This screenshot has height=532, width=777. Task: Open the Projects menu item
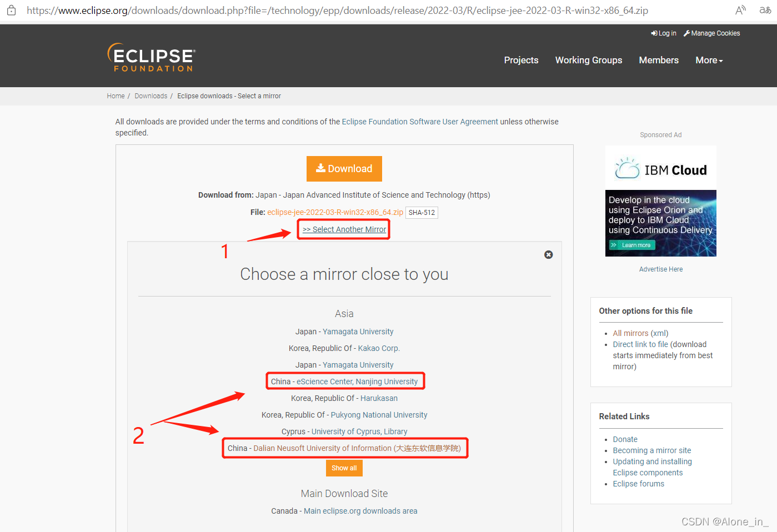coord(520,60)
